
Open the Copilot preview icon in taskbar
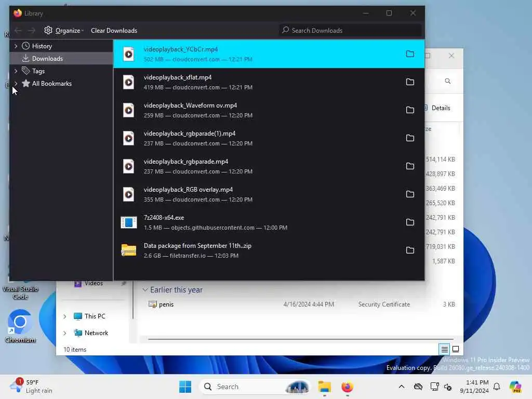pyautogui.click(x=515, y=387)
